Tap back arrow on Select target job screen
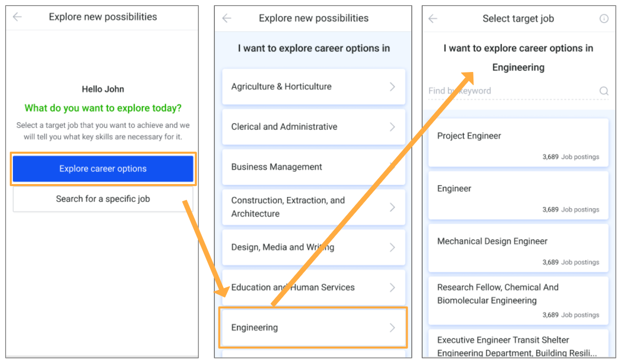Screen dimensions: 621x364 click(x=433, y=19)
